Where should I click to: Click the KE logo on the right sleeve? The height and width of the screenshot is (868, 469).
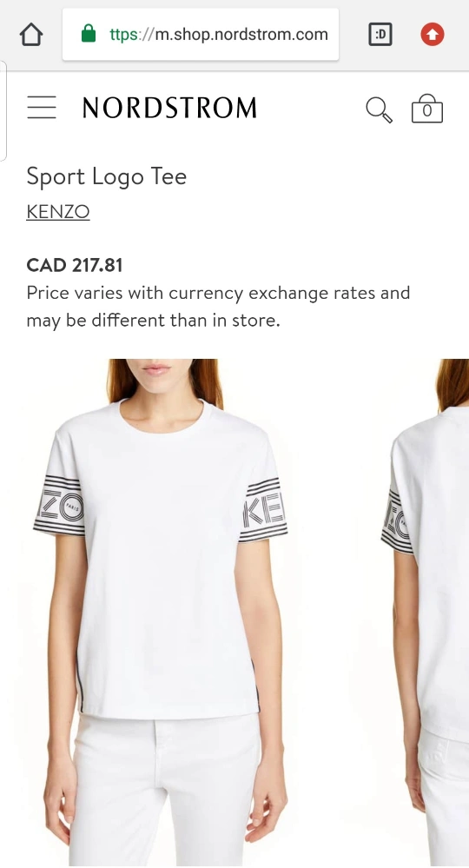tap(264, 510)
